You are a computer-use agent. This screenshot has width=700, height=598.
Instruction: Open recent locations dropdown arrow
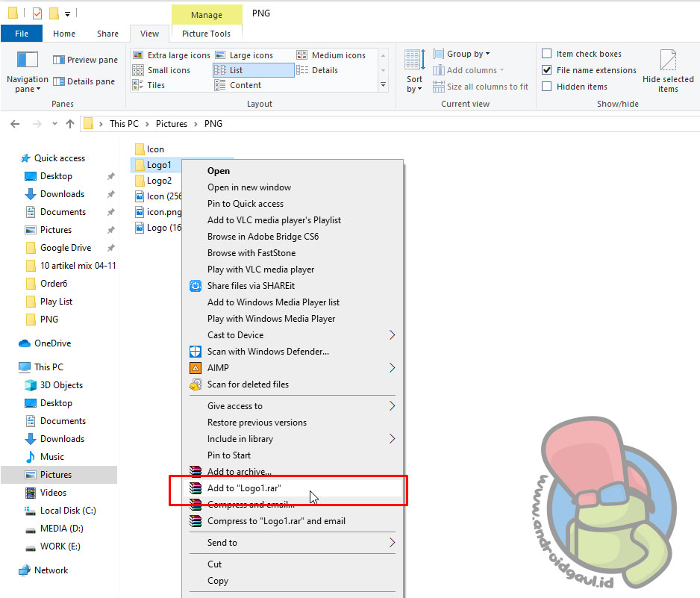point(54,124)
